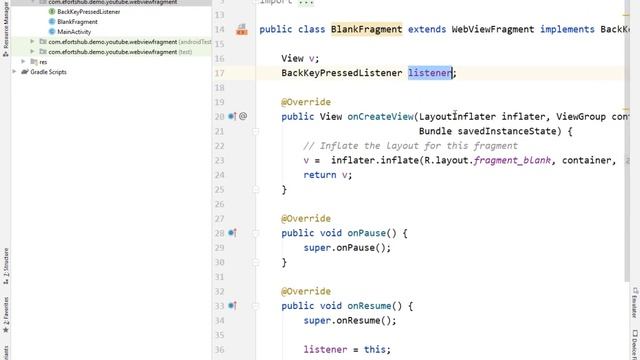The image size is (640, 360).
Task: Click 'fragment_blank' layout reference on line 23
Action: 512,160
